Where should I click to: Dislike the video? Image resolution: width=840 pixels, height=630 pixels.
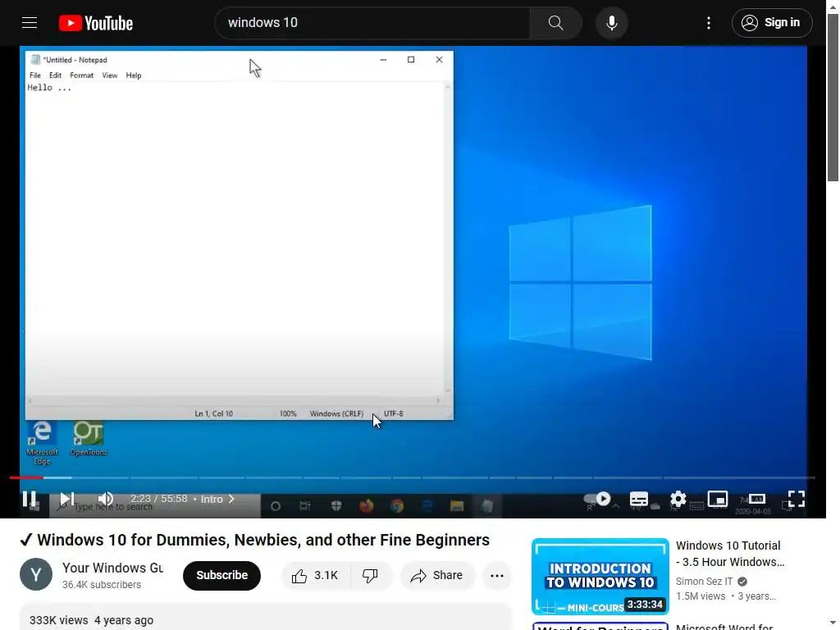pyautogui.click(x=370, y=575)
